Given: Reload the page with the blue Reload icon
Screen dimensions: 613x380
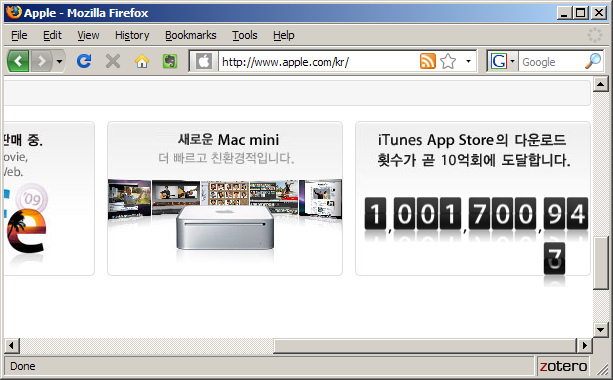Looking at the screenshot, I should point(84,61).
